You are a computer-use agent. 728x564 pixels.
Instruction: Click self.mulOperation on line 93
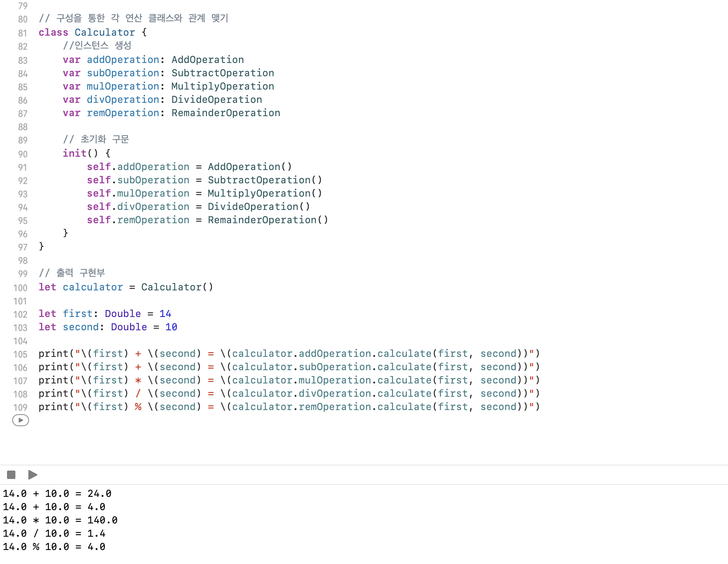point(138,193)
